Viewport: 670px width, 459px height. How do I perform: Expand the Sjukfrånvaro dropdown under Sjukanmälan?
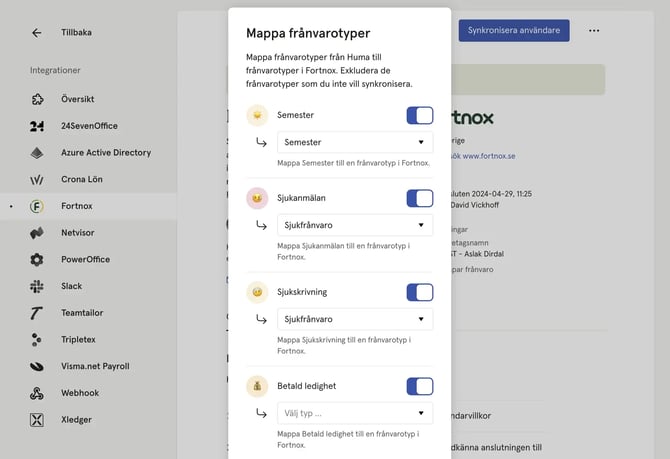click(x=355, y=225)
